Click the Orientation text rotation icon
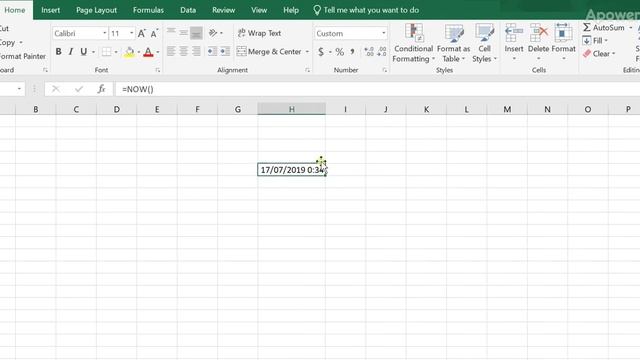 pos(213,33)
